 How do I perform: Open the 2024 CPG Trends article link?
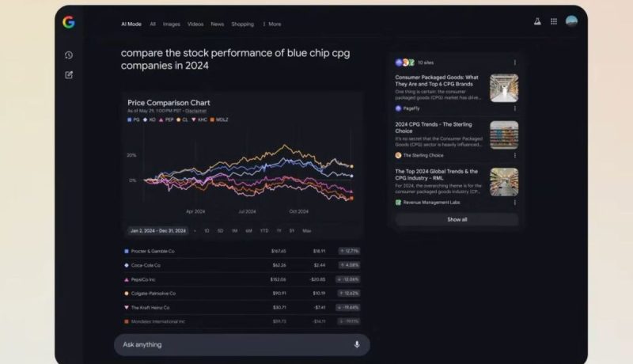434,128
